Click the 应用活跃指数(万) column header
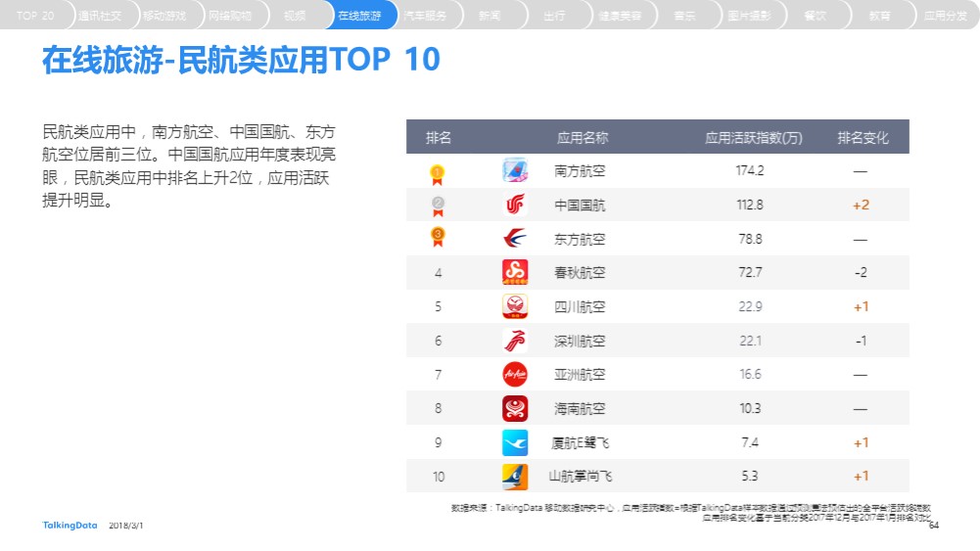Image resolution: width=980 pixels, height=551 pixels. pos(754,137)
